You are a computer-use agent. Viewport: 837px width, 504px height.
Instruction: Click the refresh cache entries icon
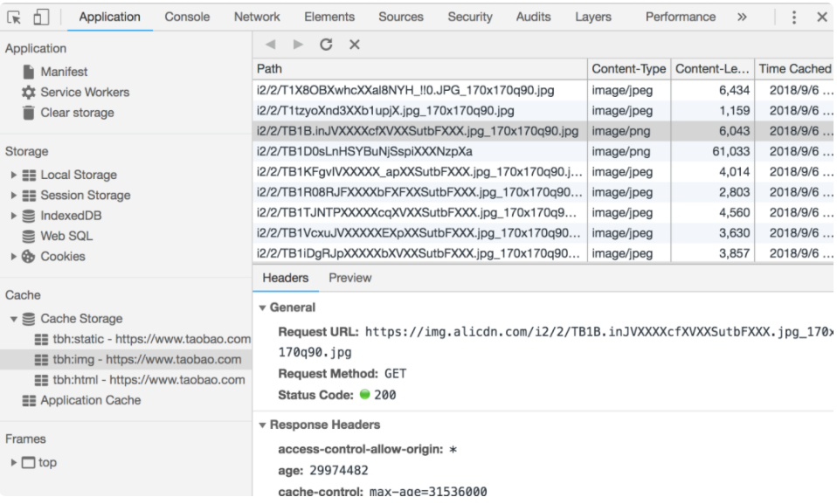click(x=326, y=45)
